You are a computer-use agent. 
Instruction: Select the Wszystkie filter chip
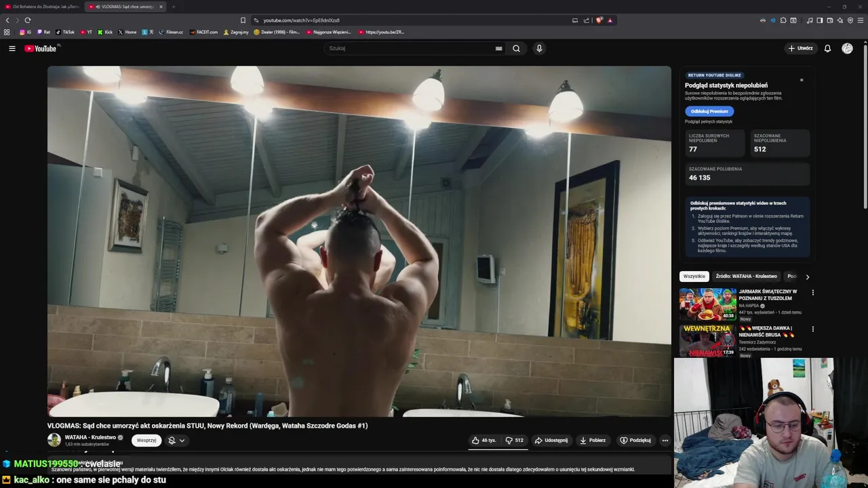[x=694, y=277]
